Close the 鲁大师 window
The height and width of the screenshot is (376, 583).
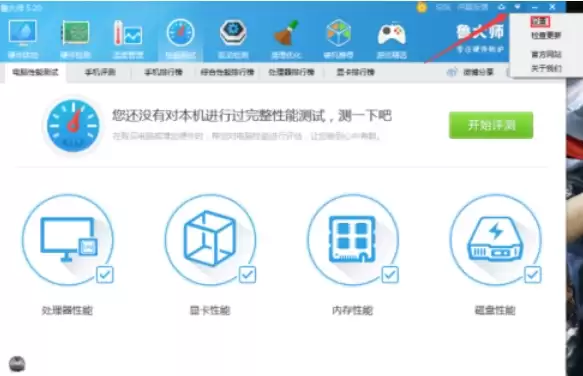point(553,7)
